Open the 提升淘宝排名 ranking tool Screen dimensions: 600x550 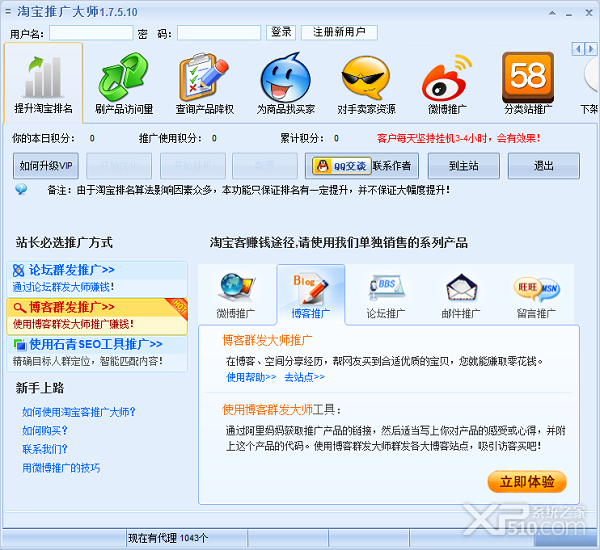[x=43, y=83]
